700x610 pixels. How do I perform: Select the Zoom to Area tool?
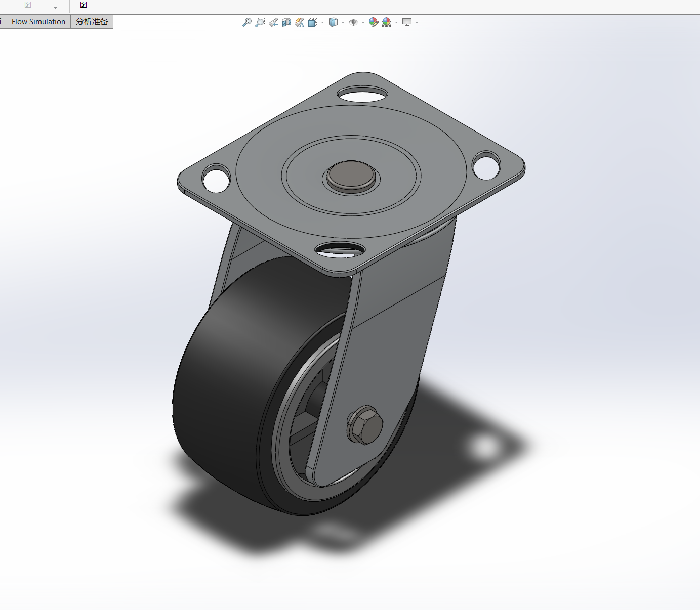coord(260,22)
